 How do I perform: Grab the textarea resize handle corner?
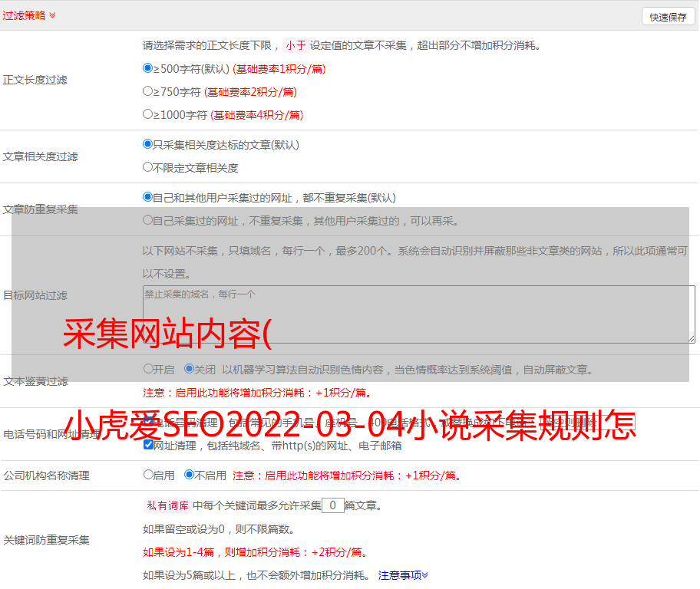691,340
